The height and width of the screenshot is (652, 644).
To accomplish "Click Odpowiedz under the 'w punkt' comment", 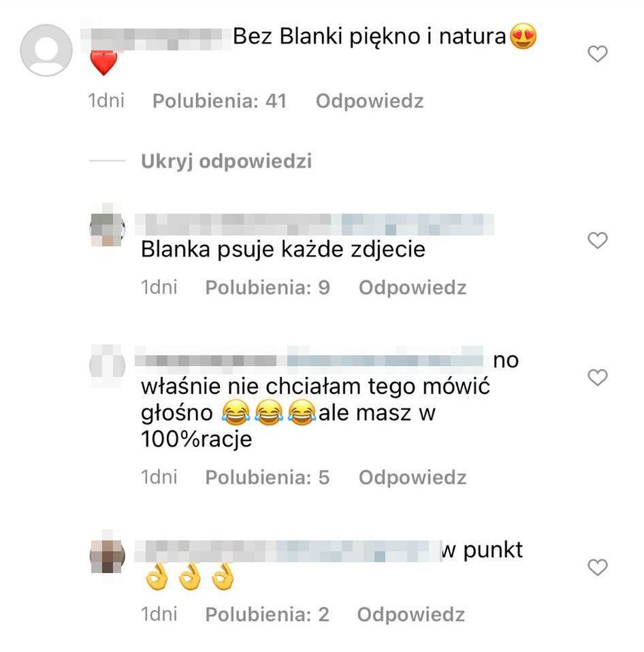I will (410, 614).
